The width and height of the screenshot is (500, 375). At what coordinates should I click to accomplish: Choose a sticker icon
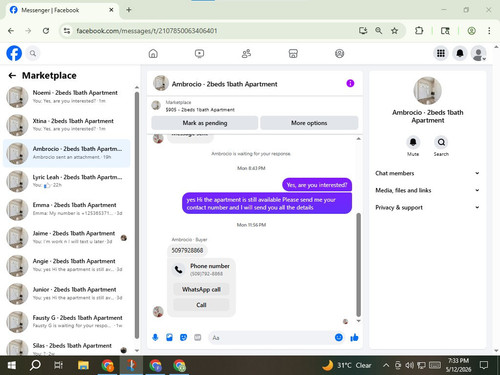tap(183, 338)
